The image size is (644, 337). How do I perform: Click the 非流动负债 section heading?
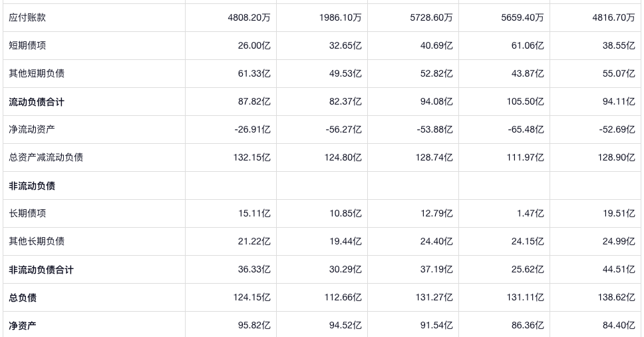[x=32, y=186]
